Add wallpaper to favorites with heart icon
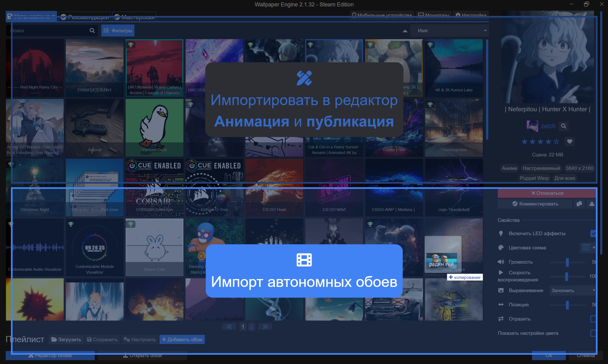 pyautogui.click(x=570, y=141)
